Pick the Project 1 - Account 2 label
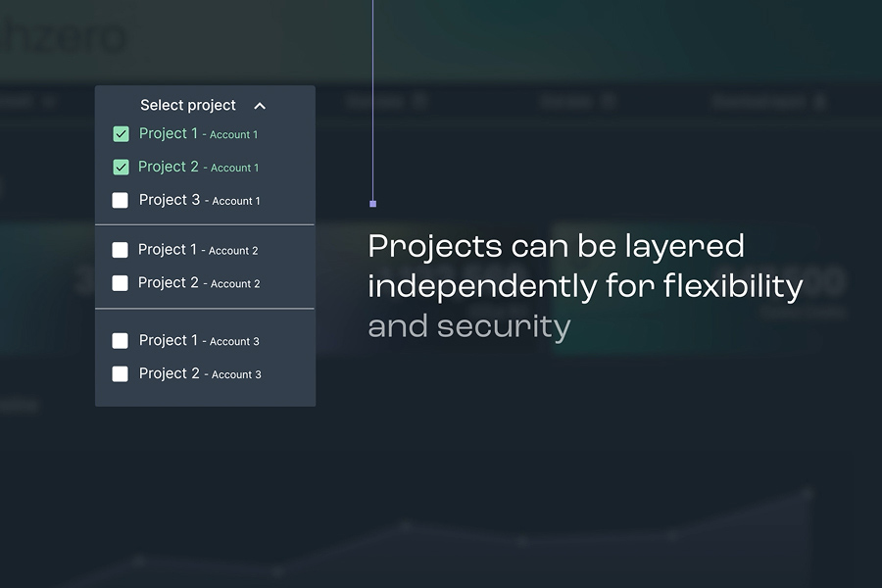882x588 pixels. (x=198, y=250)
